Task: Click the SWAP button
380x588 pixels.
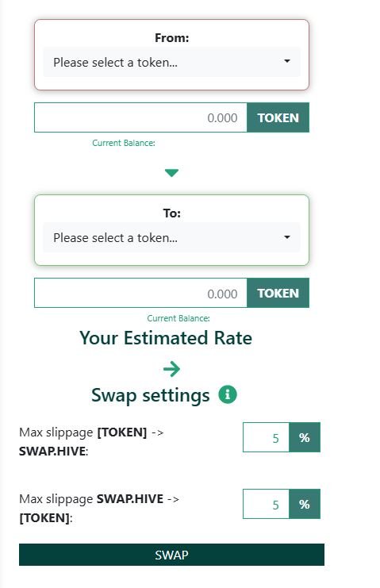Action: point(171,555)
